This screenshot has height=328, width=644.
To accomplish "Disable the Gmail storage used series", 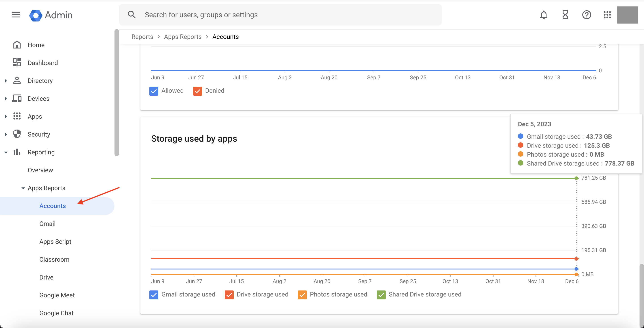I will [154, 295].
